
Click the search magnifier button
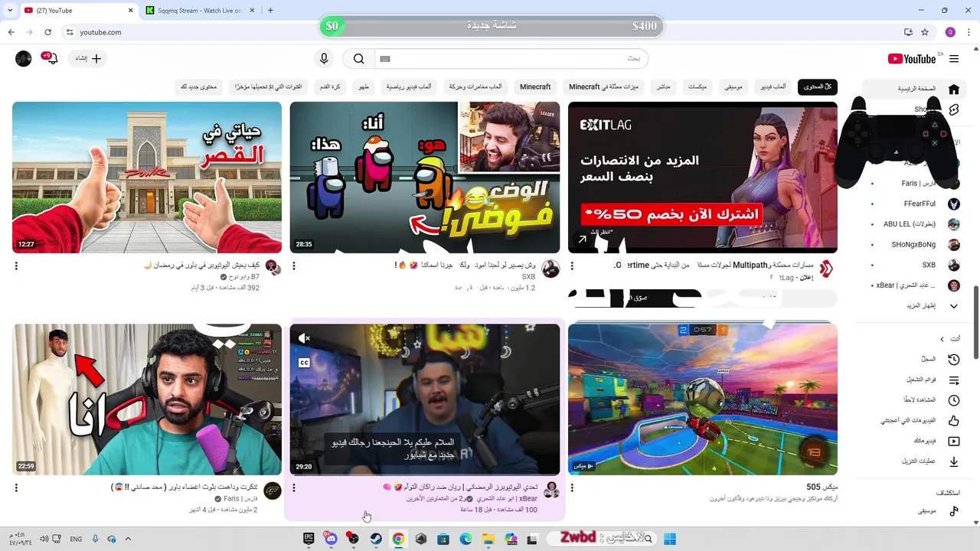358,59
